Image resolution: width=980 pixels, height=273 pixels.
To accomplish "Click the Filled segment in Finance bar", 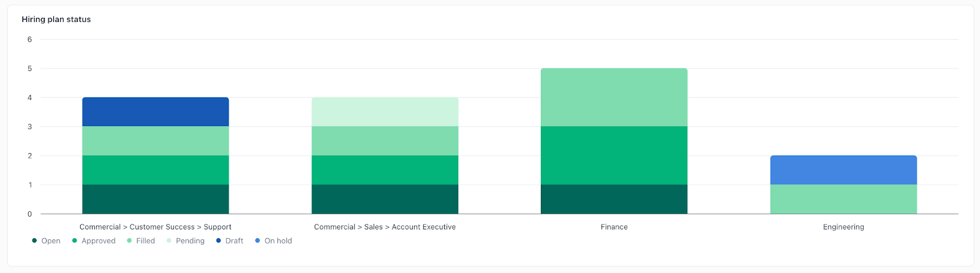I will (x=614, y=97).
